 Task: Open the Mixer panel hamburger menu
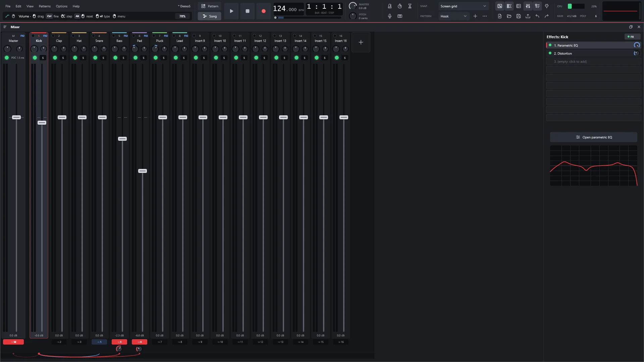tap(5, 27)
